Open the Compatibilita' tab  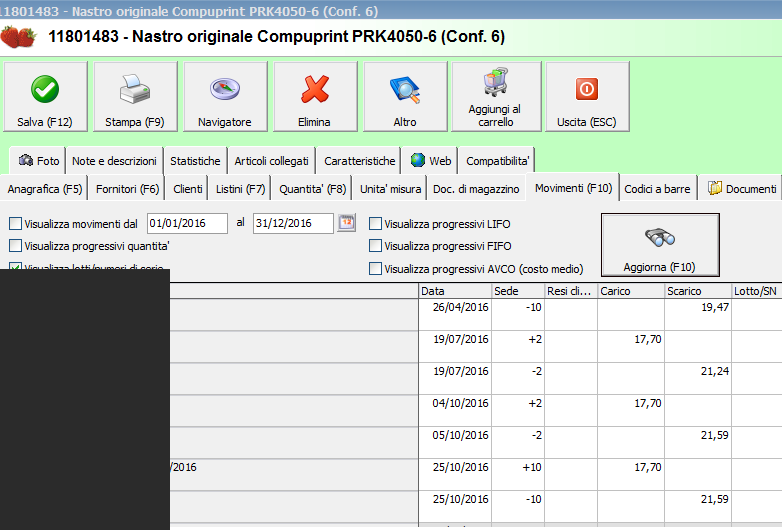coord(497,161)
